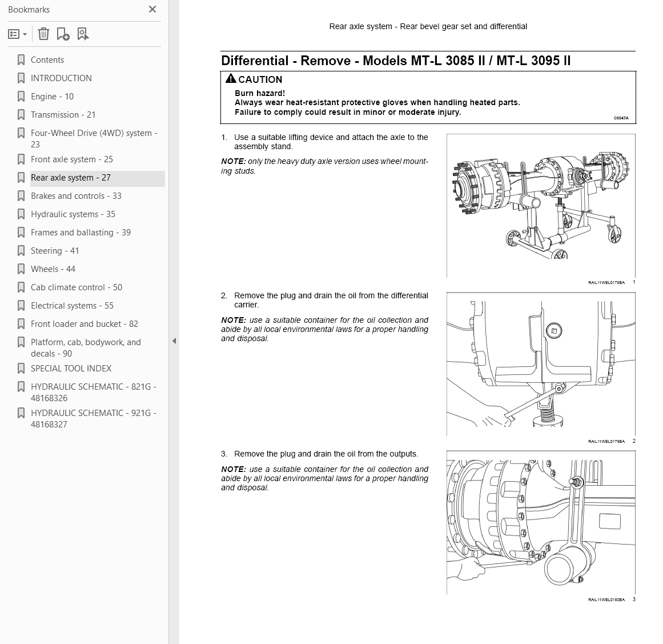Click step 3 text about draining the outputs
663x644 pixels.
326,454
